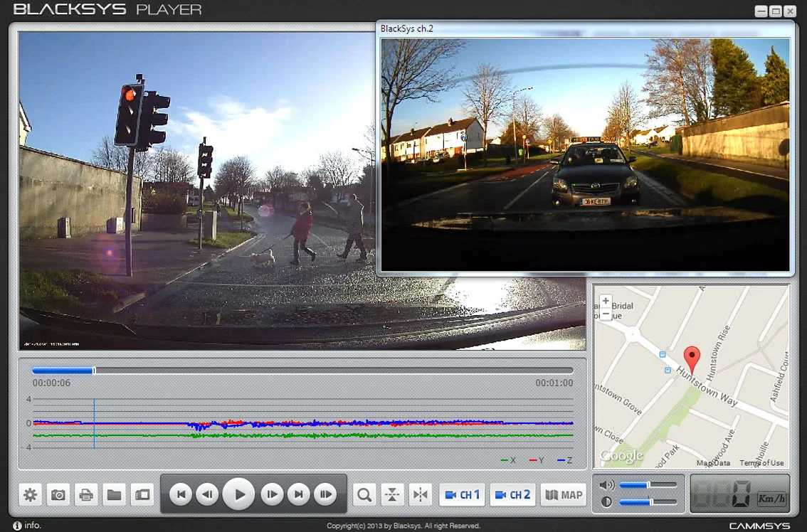Open the settings gear
This screenshot has width=807, height=532.
click(x=31, y=495)
